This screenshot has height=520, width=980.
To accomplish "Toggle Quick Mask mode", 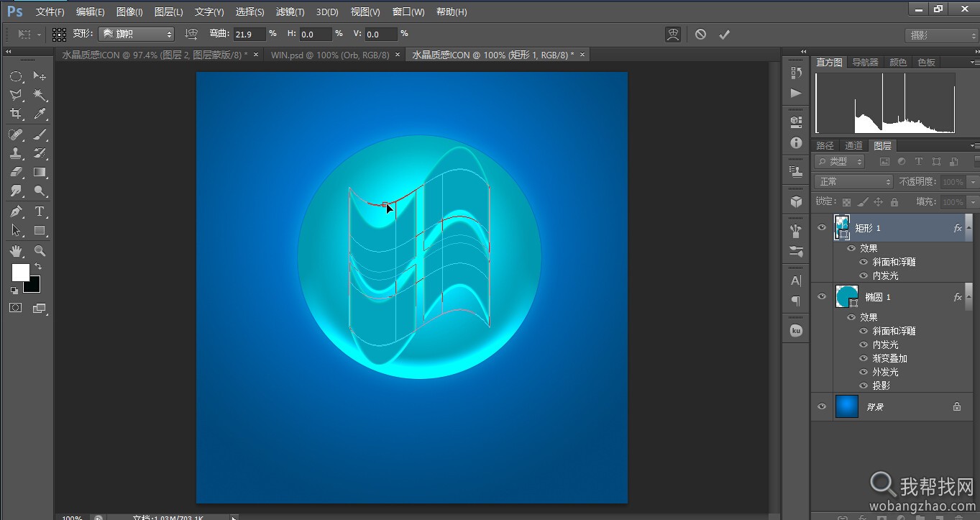I will pyautogui.click(x=15, y=308).
